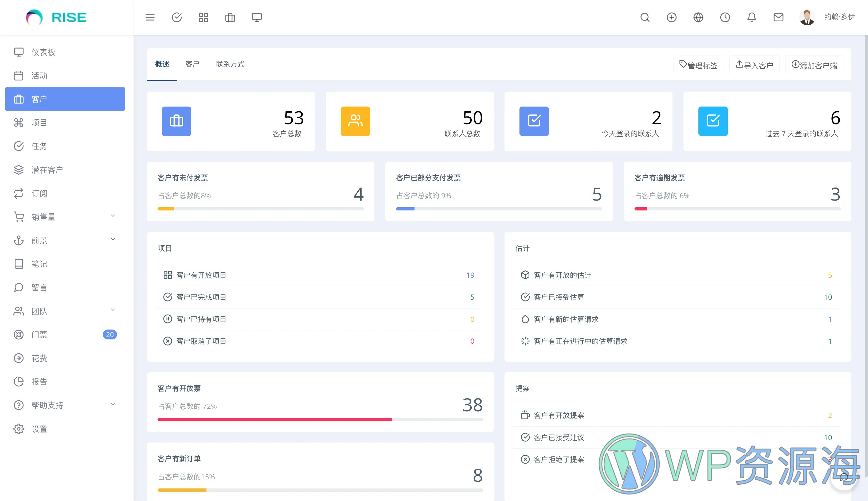868x501 pixels.
Task: Select 客户 in the sidebar
Action: (65, 99)
